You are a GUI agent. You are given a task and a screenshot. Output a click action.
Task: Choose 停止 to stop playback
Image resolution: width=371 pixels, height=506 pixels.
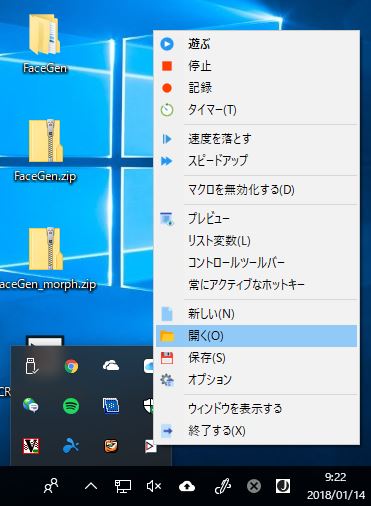click(256, 66)
